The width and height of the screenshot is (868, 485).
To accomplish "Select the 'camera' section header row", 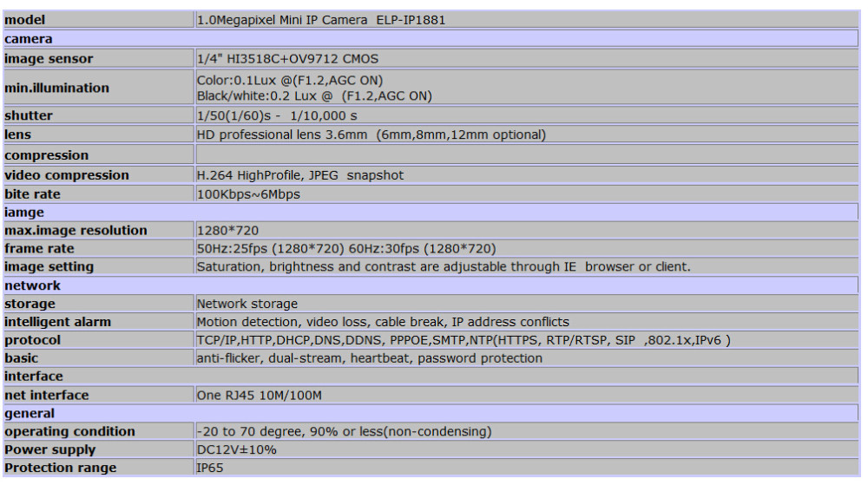I will tap(434, 39).
